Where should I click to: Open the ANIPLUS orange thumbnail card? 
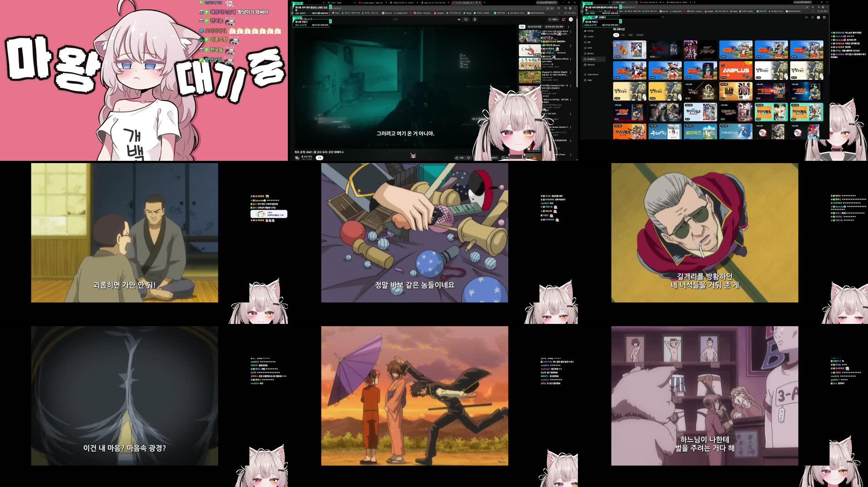point(735,71)
